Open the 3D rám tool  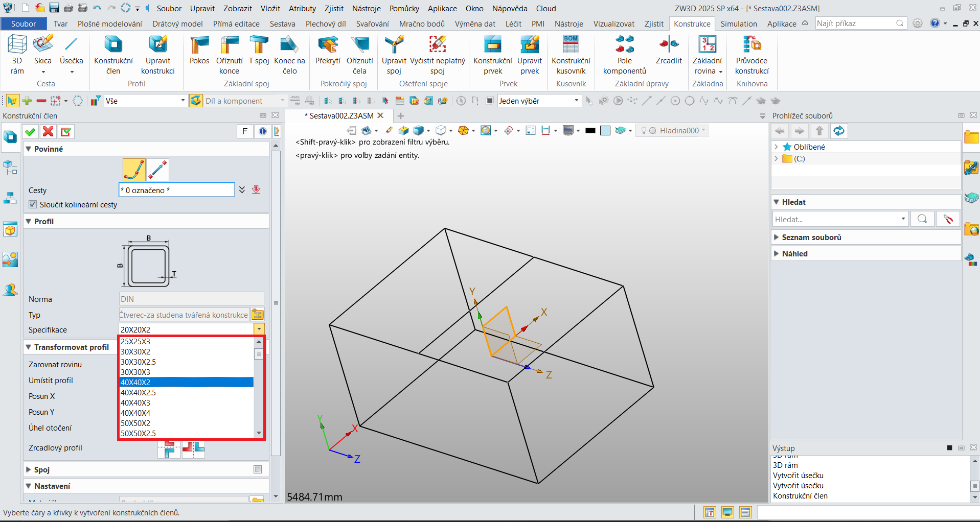(x=17, y=55)
